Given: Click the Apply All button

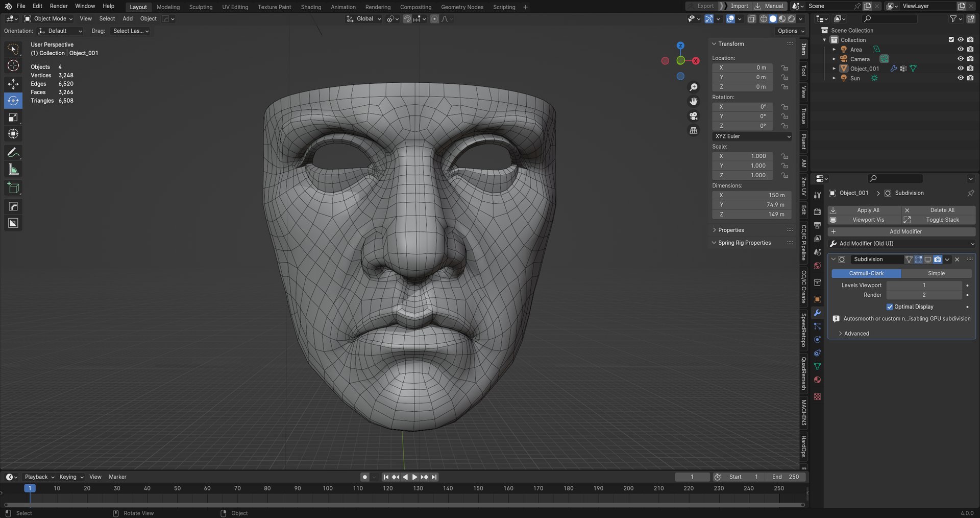Looking at the screenshot, I should [x=864, y=210].
